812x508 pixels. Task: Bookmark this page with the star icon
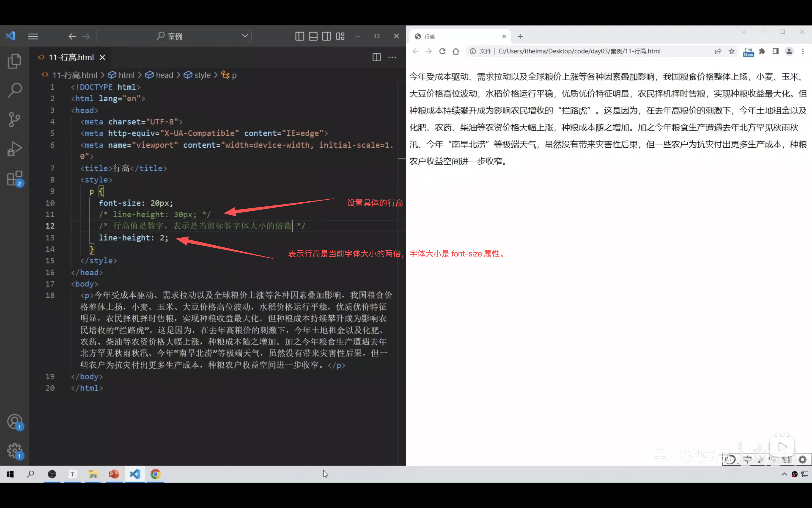[x=732, y=51]
